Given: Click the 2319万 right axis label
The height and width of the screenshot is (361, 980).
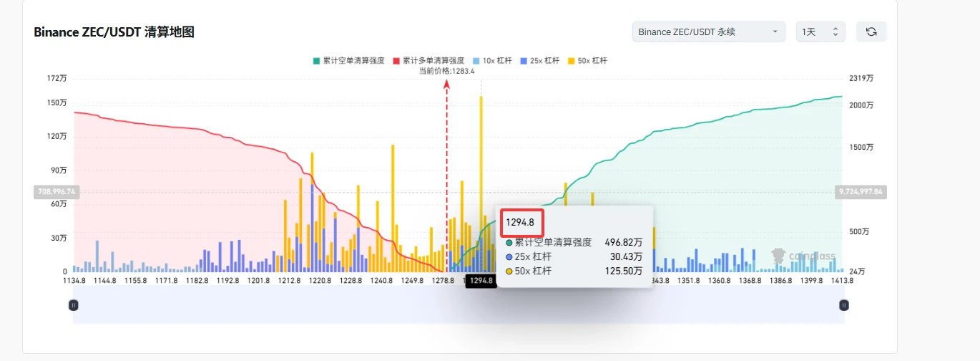Looking at the screenshot, I should [x=861, y=78].
